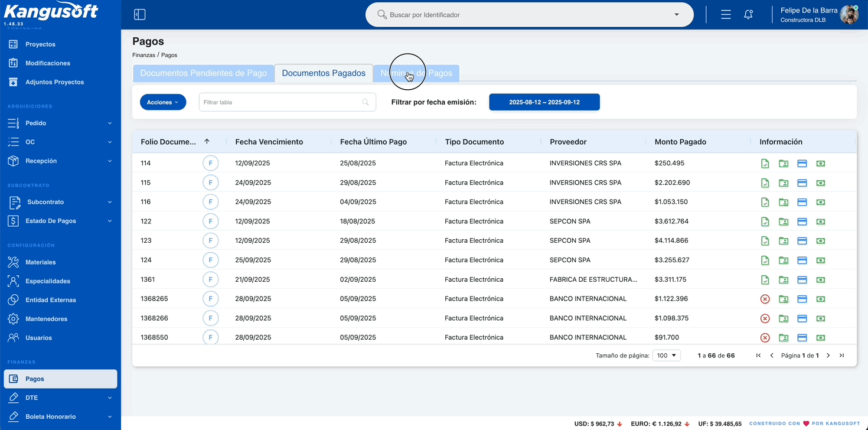Open the search bar dropdown arrow
The width and height of the screenshot is (868, 430).
click(677, 15)
